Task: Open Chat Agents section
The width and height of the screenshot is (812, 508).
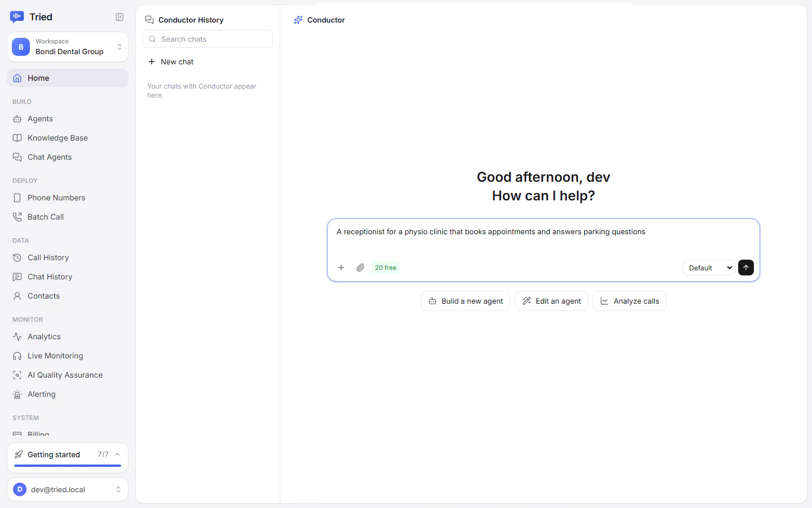Action: (68, 157)
